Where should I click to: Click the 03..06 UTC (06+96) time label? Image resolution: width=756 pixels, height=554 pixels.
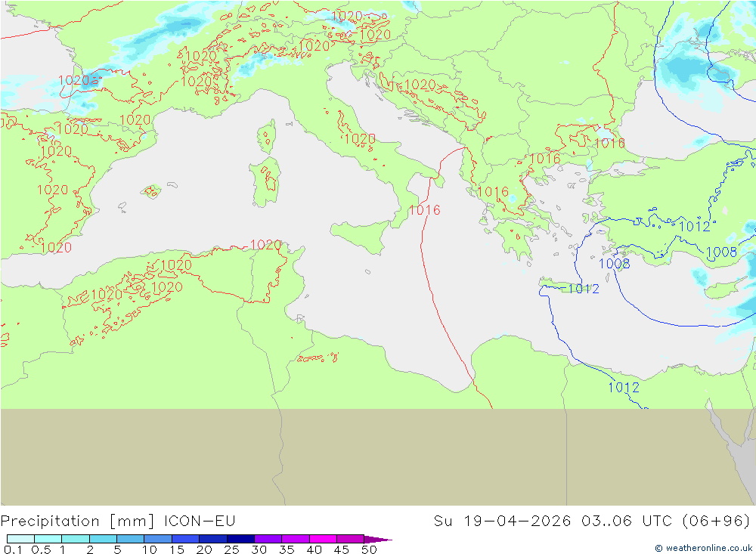665,522
